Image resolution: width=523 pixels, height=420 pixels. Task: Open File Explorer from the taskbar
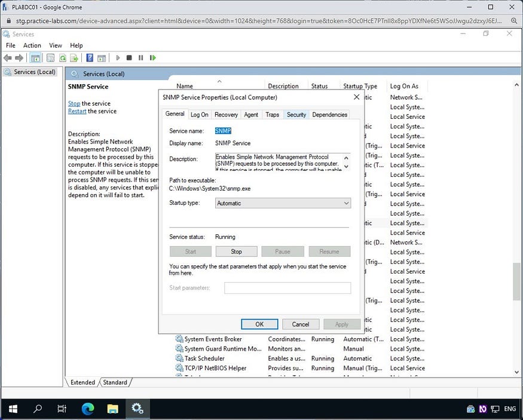coord(113,409)
